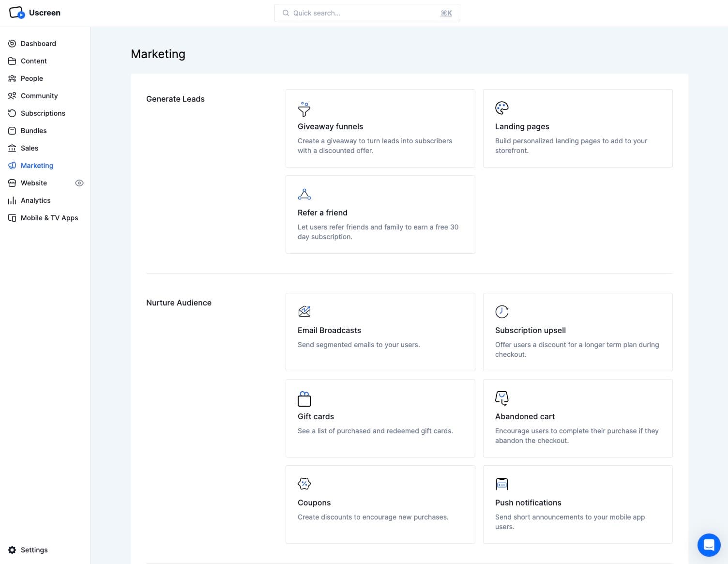Click the Coupons badge icon
Image resolution: width=728 pixels, height=564 pixels.
304,484
